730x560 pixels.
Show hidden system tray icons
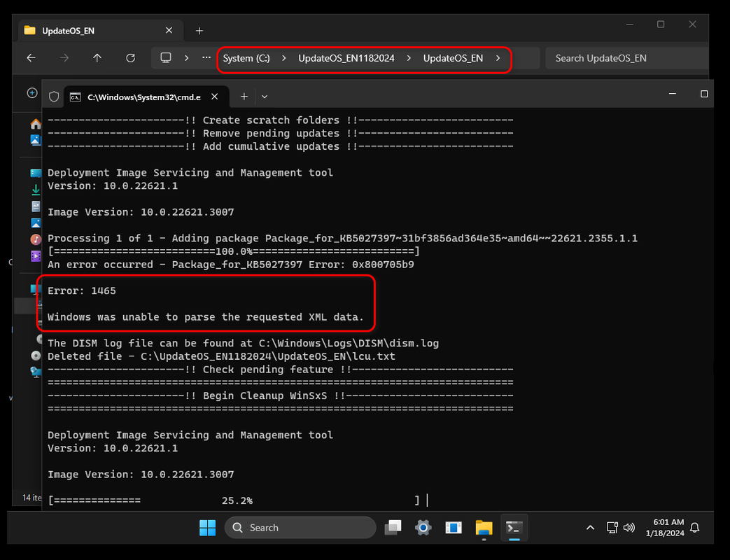590,528
